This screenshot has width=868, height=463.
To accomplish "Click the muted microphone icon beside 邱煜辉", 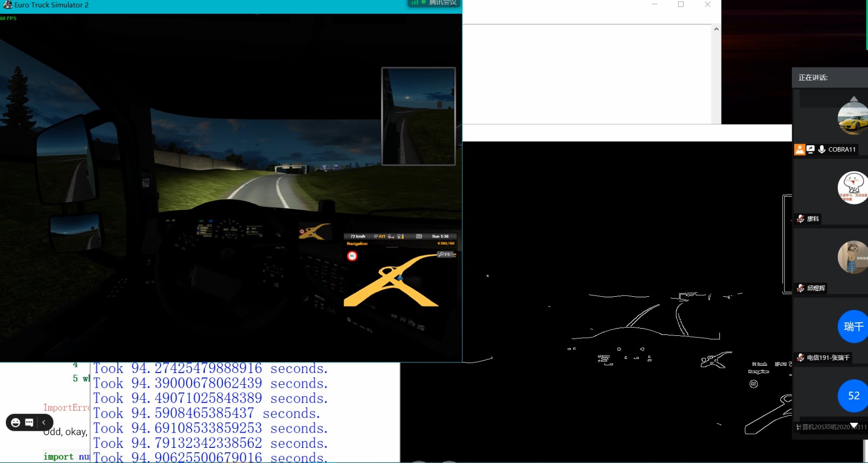I will point(801,288).
